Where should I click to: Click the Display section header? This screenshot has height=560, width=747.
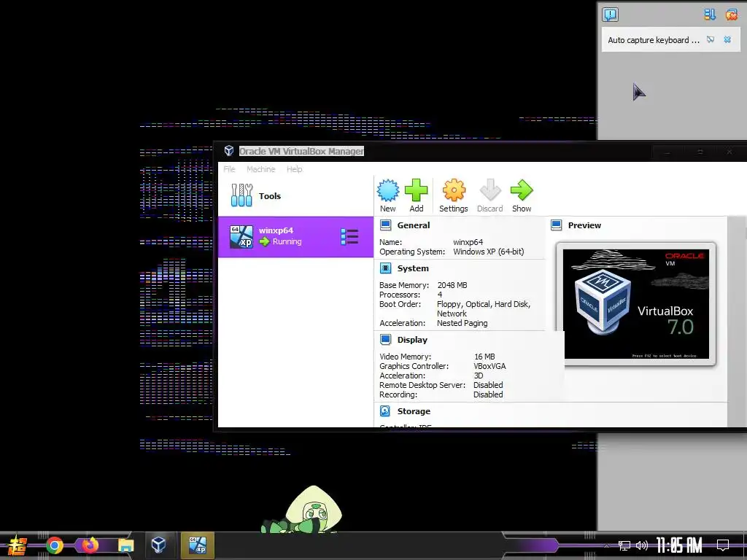click(413, 340)
